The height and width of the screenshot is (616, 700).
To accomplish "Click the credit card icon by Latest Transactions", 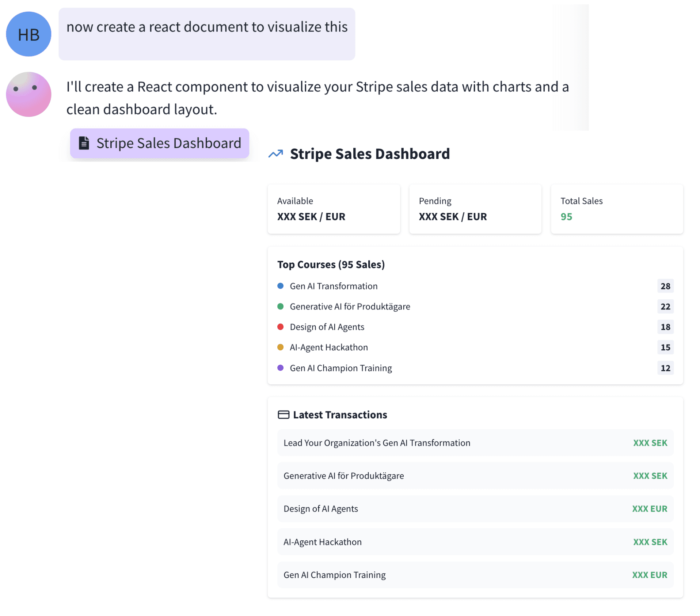I will (x=283, y=414).
